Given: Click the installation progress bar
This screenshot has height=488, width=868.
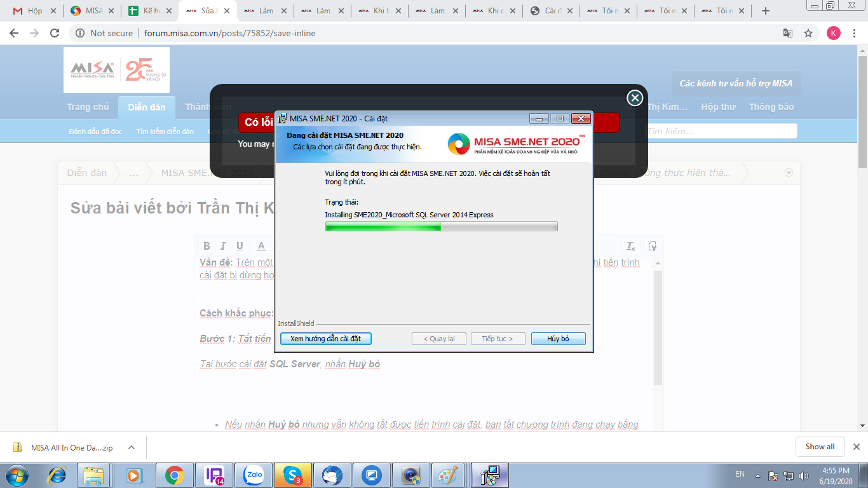Looking at the screenshot, I should (x=442, y=226).
